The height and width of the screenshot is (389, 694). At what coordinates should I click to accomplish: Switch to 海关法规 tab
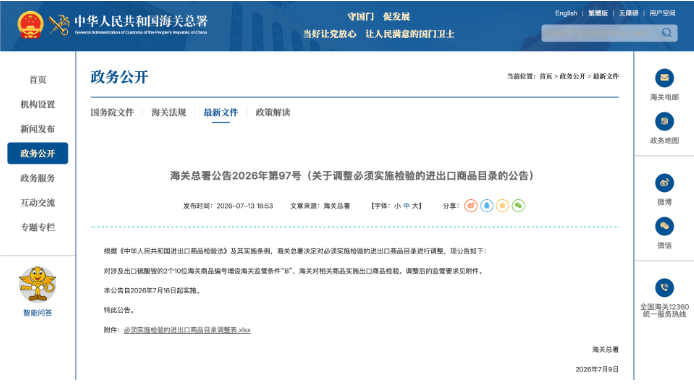click(x=169, y=112)
